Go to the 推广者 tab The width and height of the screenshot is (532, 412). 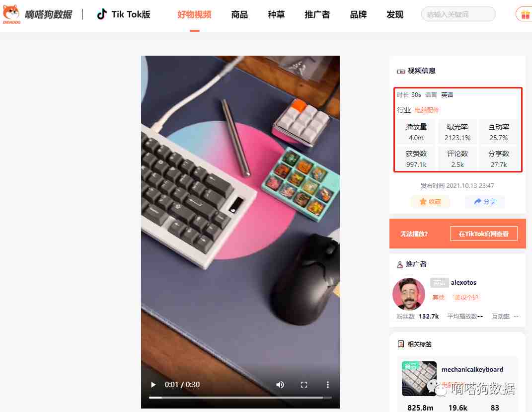[317, 14]
